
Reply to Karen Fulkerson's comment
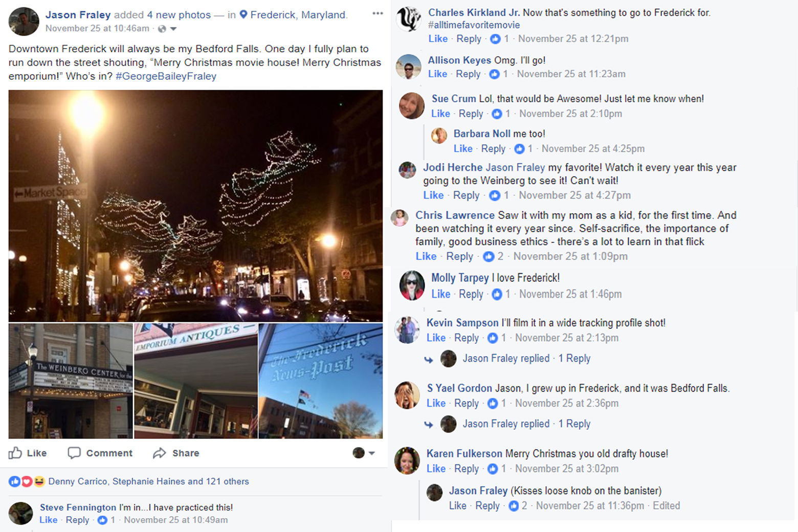tap(467, 469)
